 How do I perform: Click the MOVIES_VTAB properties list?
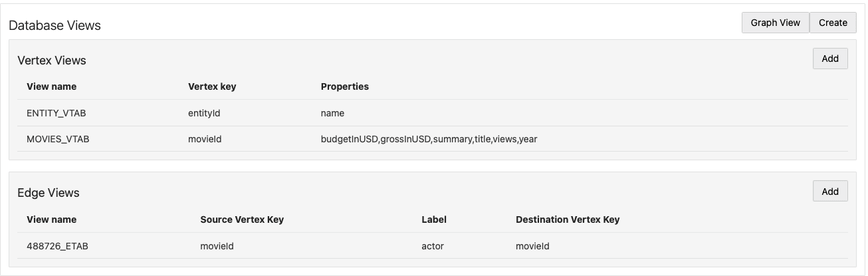click(x=429, y=139)
